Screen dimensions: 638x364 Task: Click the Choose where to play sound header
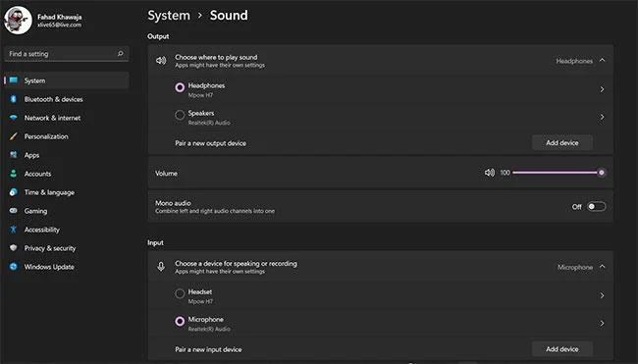[381, 61]
